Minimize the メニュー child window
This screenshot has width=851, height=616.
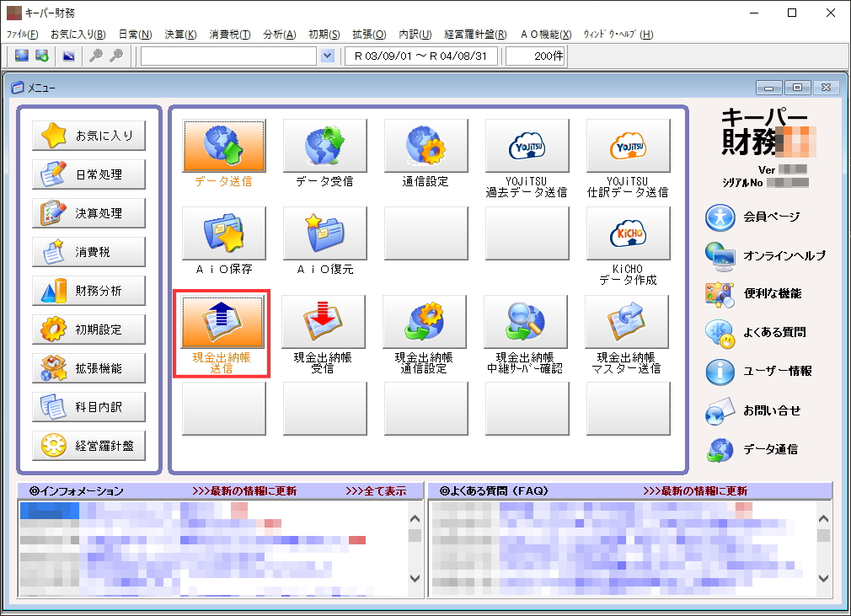click(x=769, y=88)
